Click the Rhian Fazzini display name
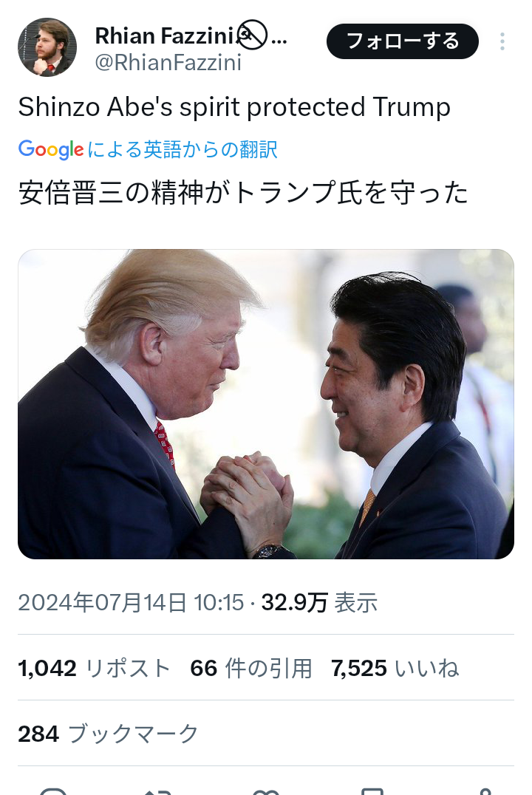 pyautogui.click(x=164, y=36)
